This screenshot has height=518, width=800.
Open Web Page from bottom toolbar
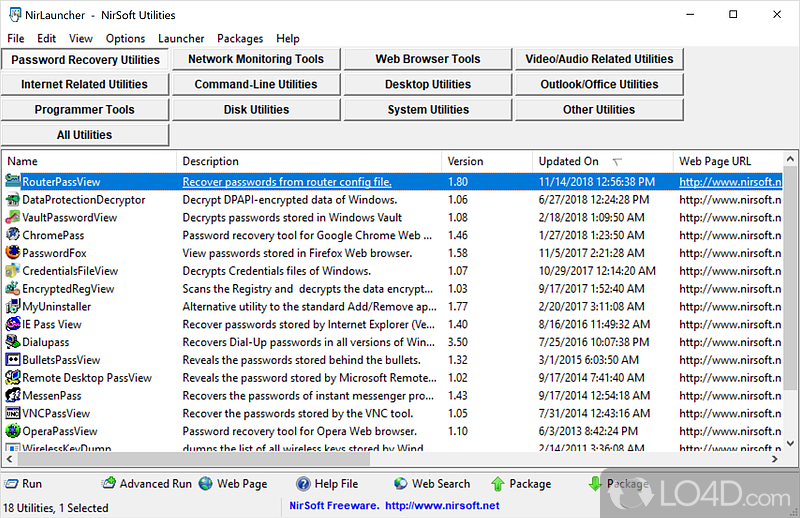206,484
